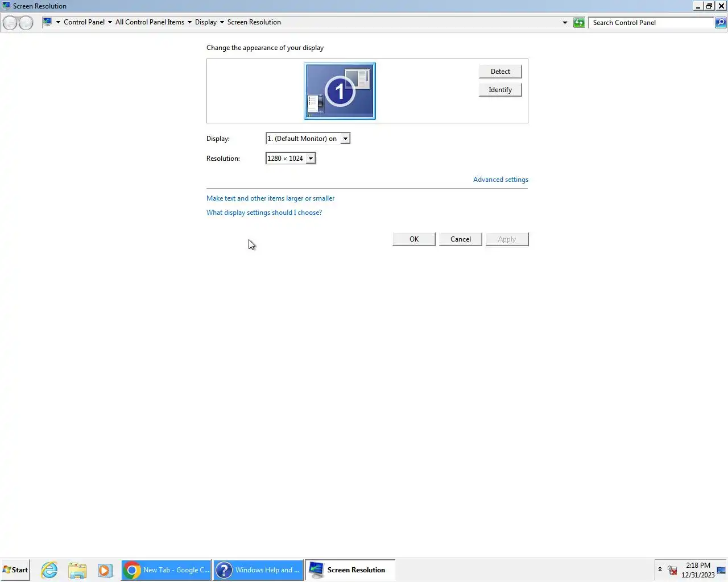Launch Windows Media Player from taskbar

(105, 570)
